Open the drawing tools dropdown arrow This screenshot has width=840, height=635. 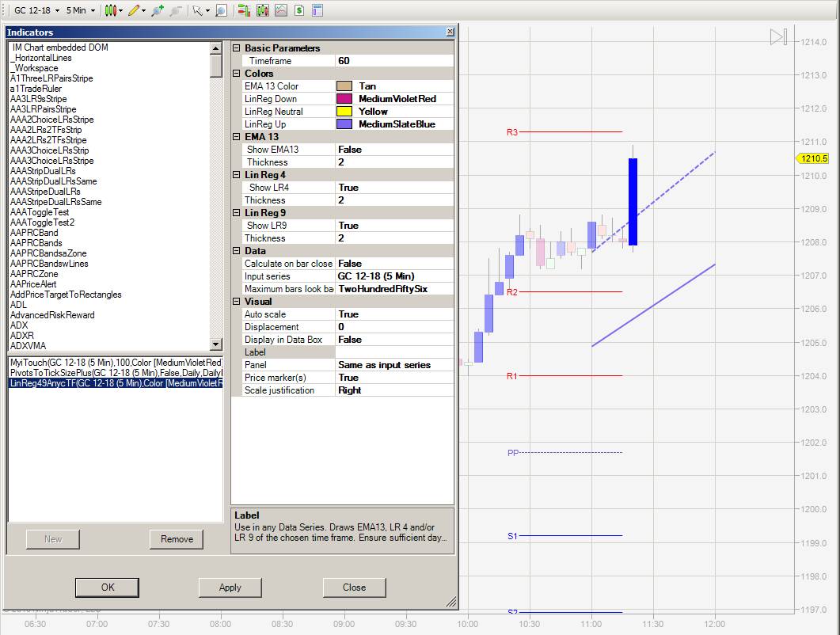point(143,11)
